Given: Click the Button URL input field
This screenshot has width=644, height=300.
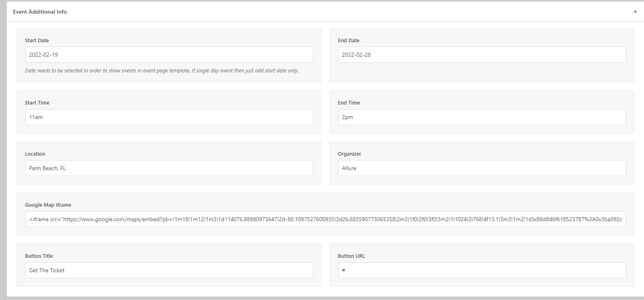Looking at the screenshot, I should [x=482, y=270].
